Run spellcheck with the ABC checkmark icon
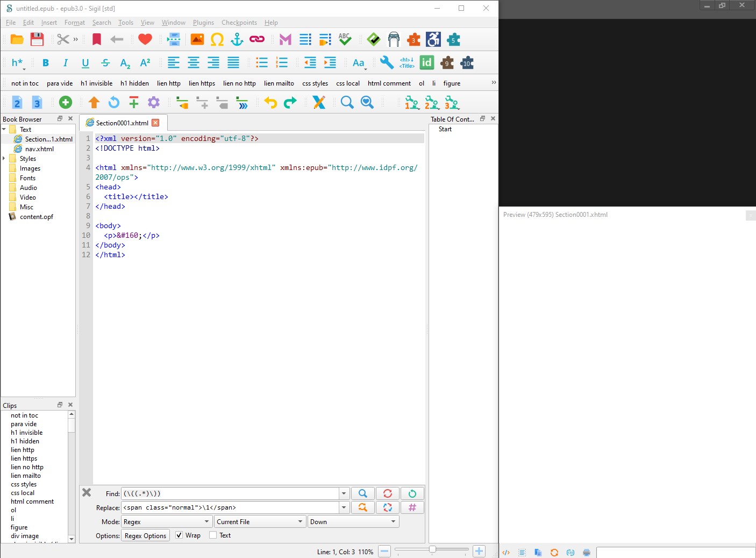Screen dimensions: 756x558 [x=345, y=39]
